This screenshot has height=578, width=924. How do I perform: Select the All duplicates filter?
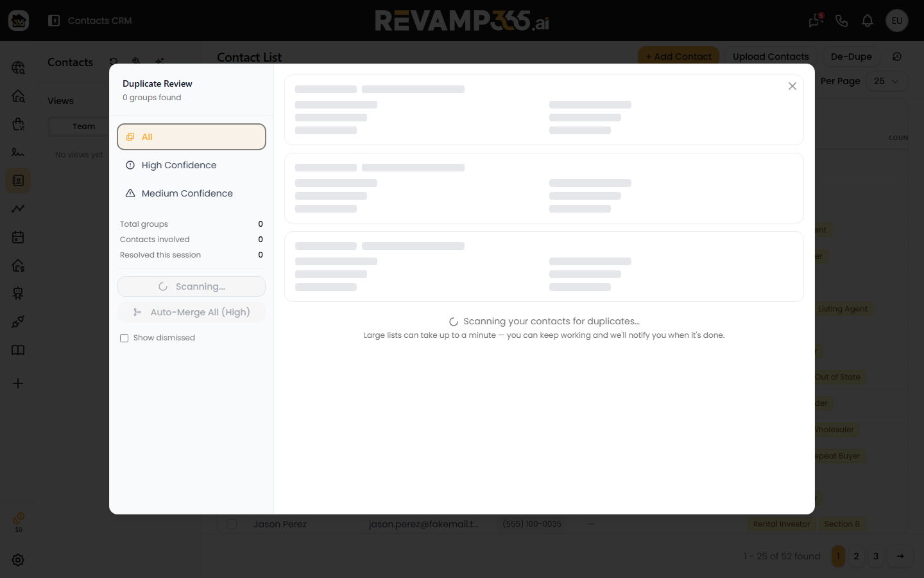tap(191, 137)
